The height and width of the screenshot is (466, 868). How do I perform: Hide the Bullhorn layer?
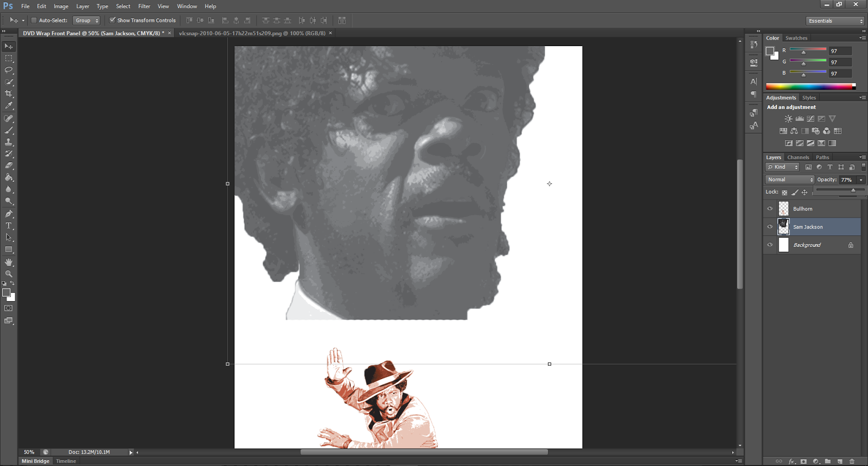pyautogui.click(x=770, y=208)
